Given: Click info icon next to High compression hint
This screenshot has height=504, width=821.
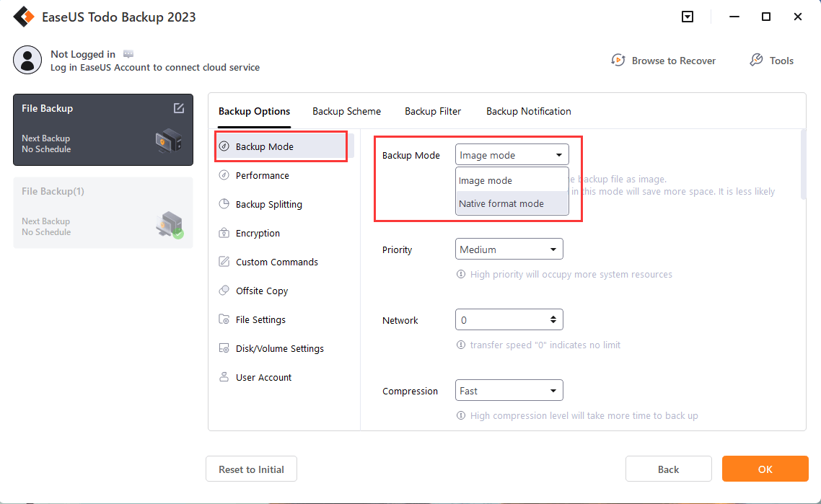Looking at the screenshot, I should tap(461, 415).
